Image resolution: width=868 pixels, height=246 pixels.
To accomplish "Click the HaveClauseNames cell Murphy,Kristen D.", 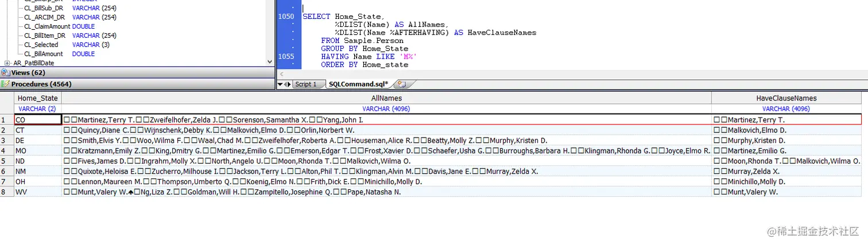I will point(786,140).
